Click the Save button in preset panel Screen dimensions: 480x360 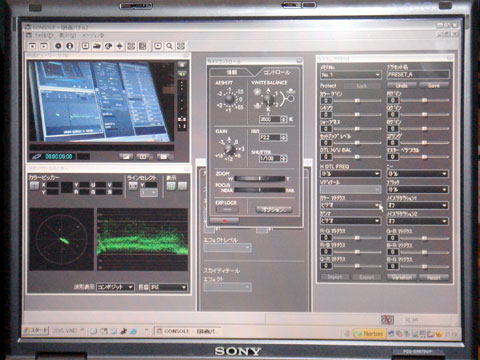click(x=434, y=86)
